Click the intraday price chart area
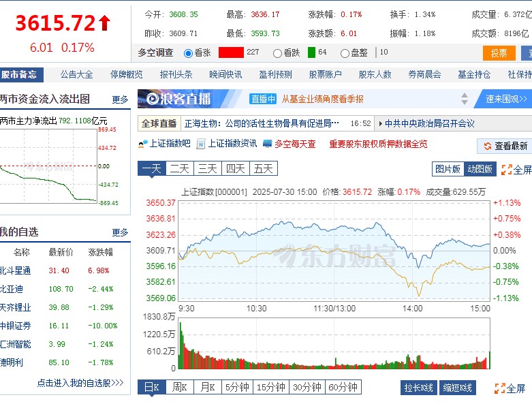The width and height of the screenshot is (532, 404). pos(334,251)
